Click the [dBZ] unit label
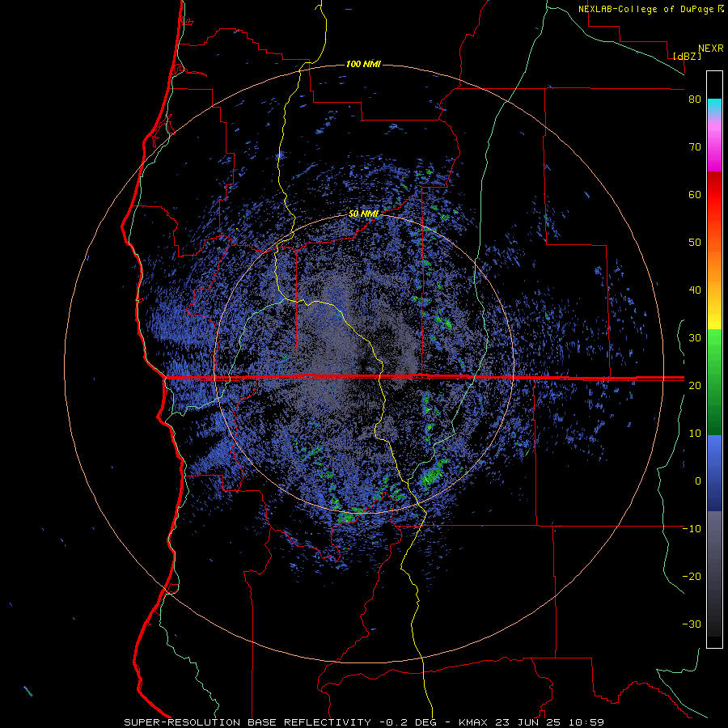Image resolution: width=728 pixels, height=728 pixels. (x=687, y=56)
